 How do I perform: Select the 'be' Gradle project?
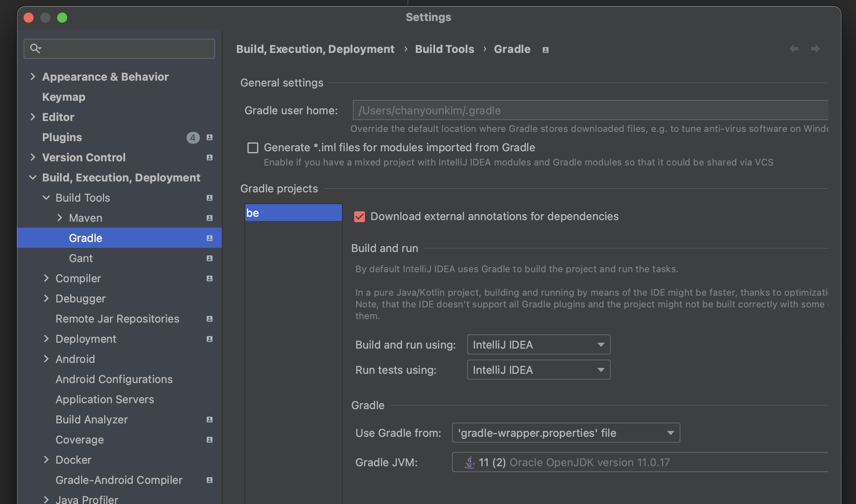(x=293, y=213)
